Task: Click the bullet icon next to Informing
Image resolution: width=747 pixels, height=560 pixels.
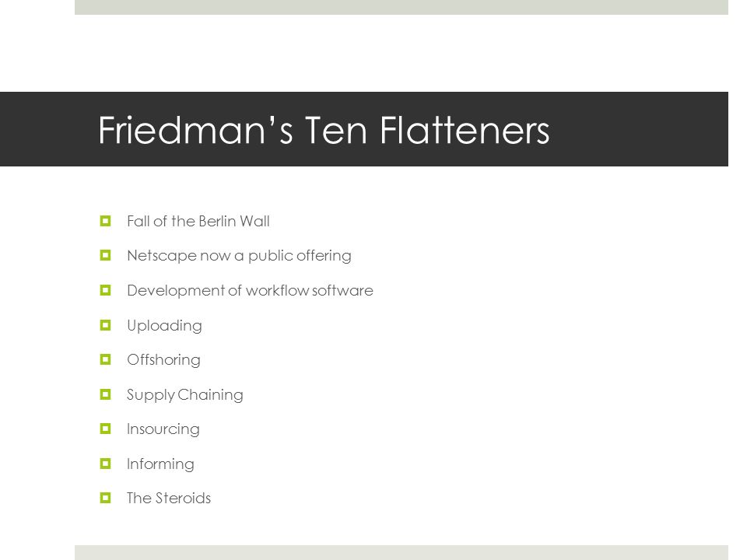Action: click(x=105, y=464)
